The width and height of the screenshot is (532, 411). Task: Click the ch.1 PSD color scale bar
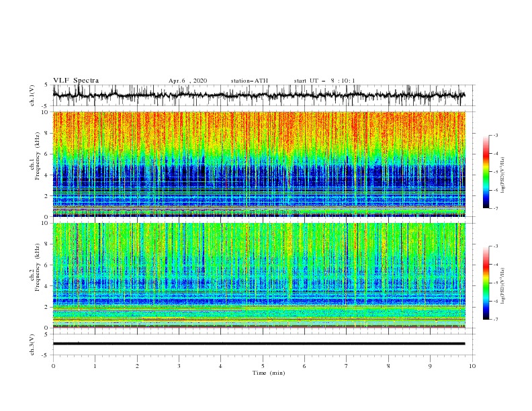[x=486, y=172]
